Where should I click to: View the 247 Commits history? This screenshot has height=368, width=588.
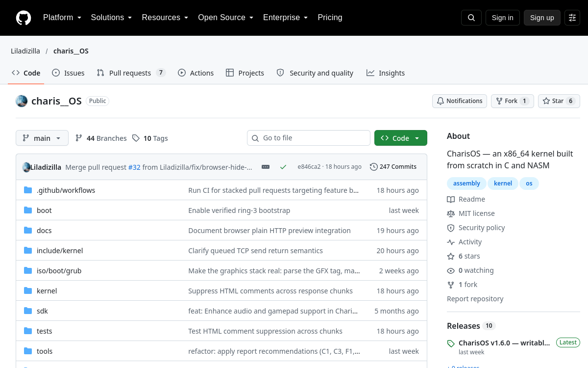(393, 167)
